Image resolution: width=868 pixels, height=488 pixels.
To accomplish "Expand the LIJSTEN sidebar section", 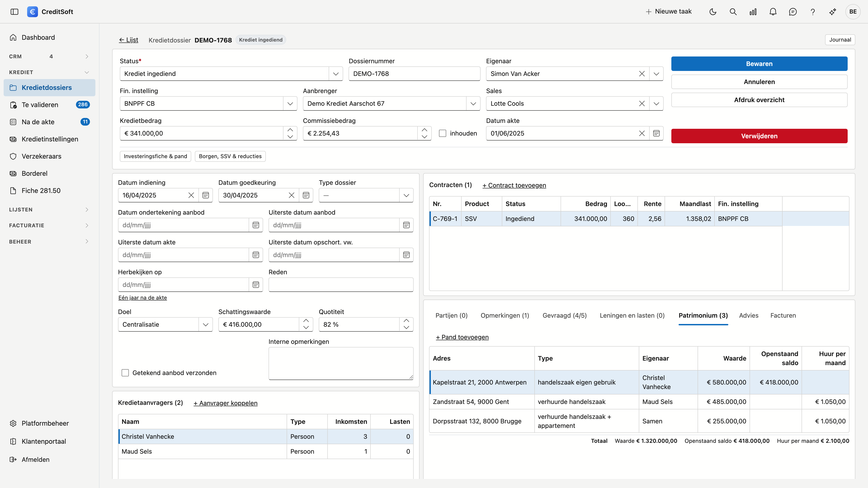I will [x=49, y=209].
